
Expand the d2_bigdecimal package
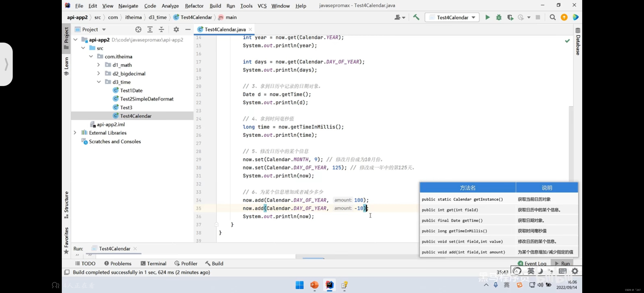pyautogui.click(x=99, y=73)
